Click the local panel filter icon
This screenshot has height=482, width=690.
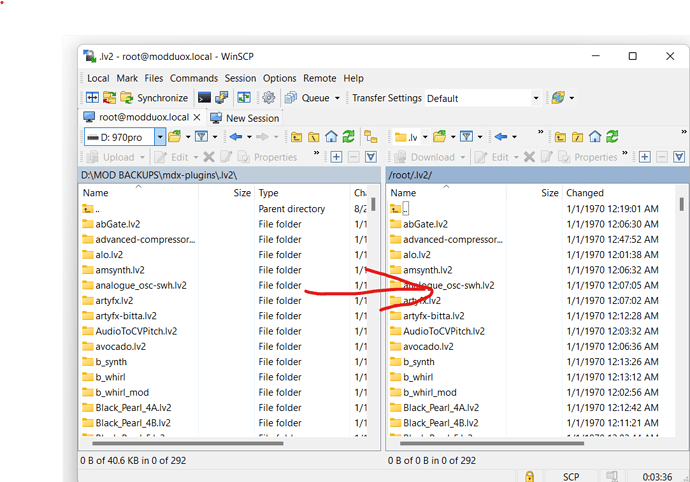202,137
